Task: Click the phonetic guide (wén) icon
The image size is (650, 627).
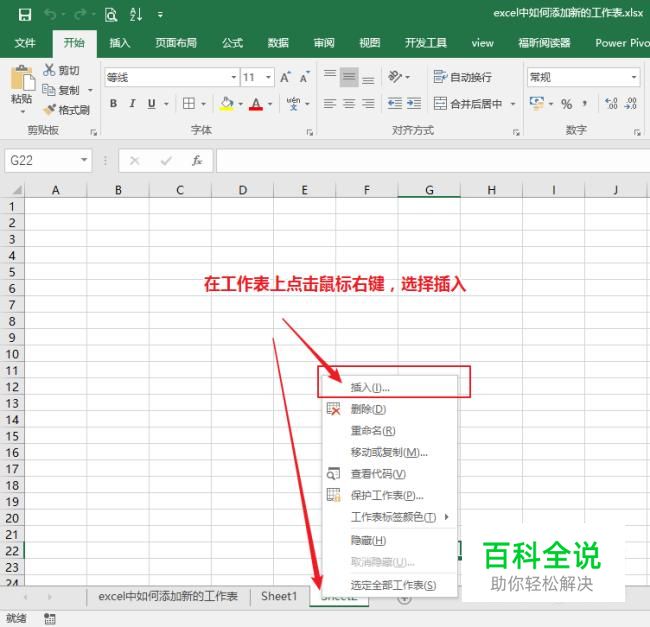Action: pos(293,103)
